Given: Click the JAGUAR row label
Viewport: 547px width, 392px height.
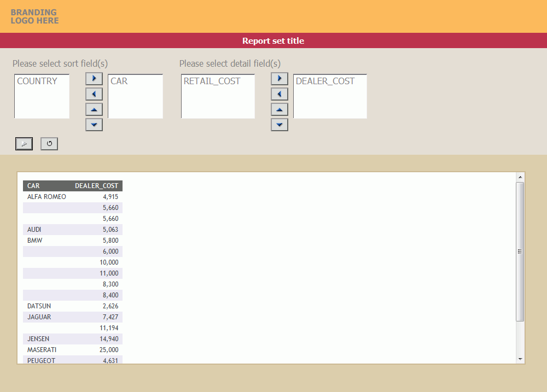Looking at the screenshot, I should pyautogui.click(x=39, y=317).
